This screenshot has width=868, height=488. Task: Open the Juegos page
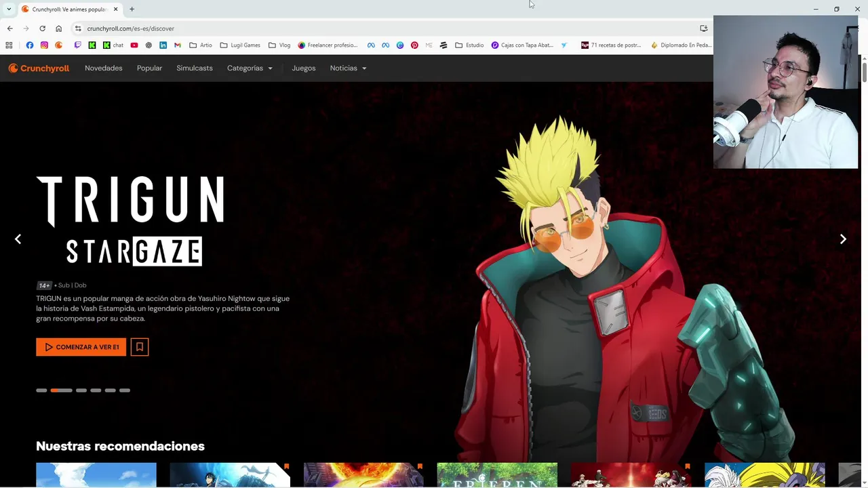click(x=304, y=68)
